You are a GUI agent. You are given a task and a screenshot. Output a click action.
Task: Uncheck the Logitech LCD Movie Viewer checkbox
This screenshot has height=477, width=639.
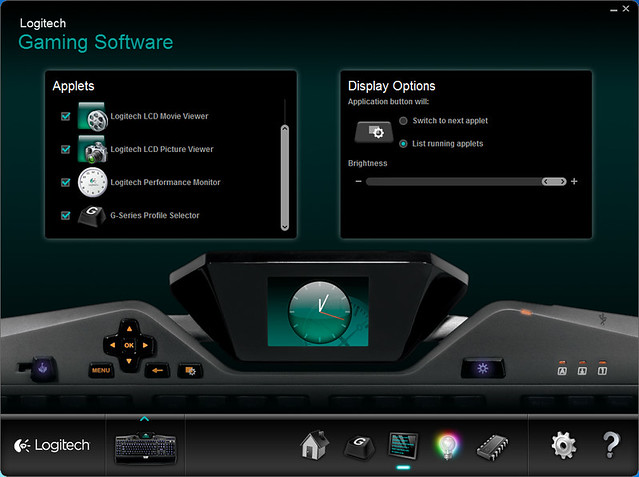(x=66, y=117)
